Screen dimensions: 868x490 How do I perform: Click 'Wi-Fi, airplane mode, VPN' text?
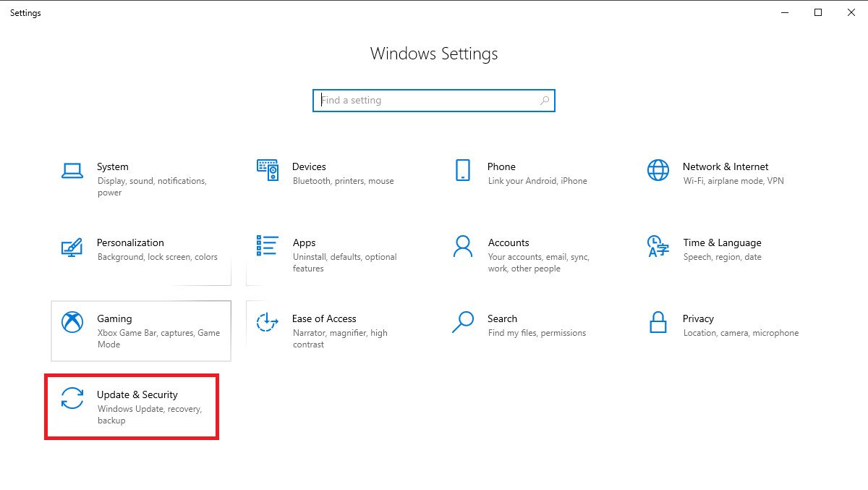pyautogui.click(x=733, y=181)
